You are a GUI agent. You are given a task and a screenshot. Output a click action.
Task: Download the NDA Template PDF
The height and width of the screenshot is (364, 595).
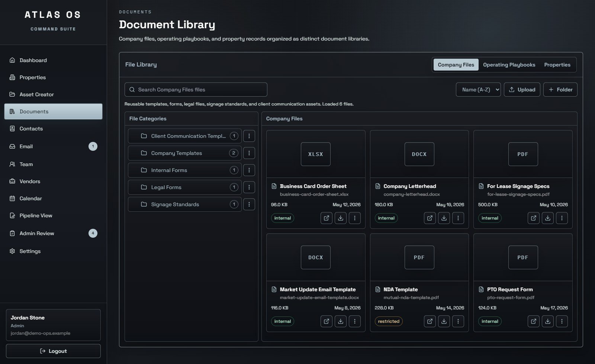coord(444,321)
